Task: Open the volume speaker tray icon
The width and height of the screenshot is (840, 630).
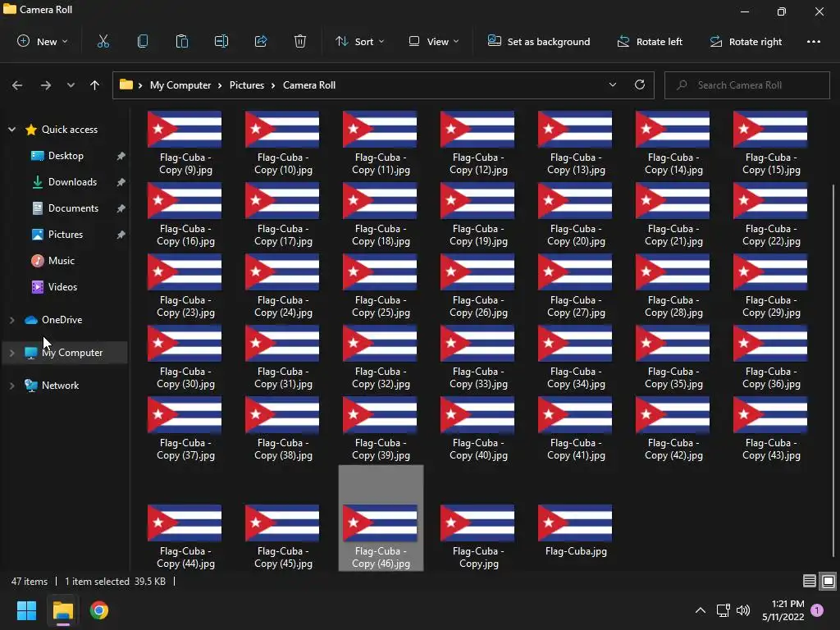Action: pyautogui.click(x=743, y=610)
